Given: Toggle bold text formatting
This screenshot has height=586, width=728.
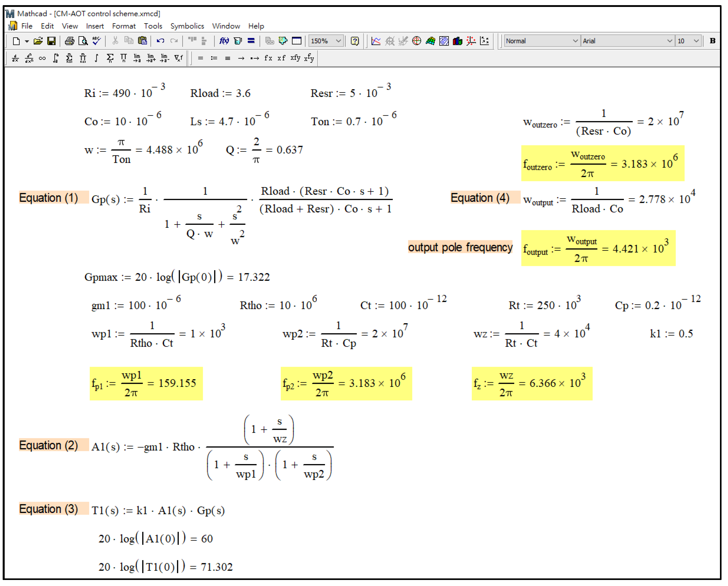Looking at the screenshot, I should coord(712,41).
